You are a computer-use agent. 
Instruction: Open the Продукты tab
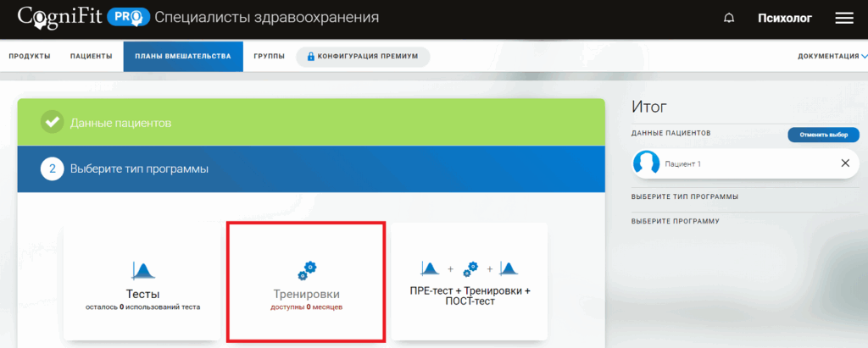point(30,57)
